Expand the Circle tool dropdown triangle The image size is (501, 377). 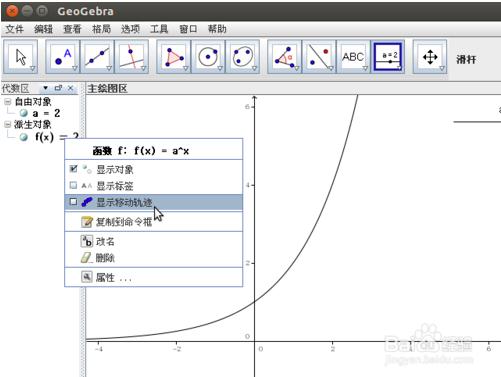click(x=220, y=69)
